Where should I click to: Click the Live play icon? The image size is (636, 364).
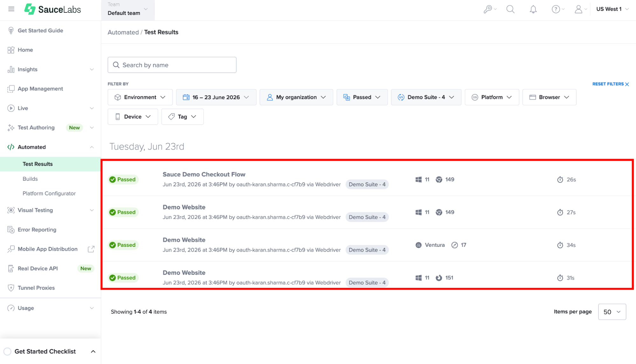tap(11, 108)
